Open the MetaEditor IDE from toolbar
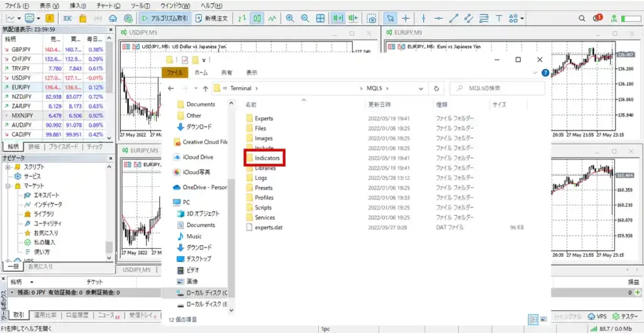This screenshot has height=333, width=644. pos(67,18)
